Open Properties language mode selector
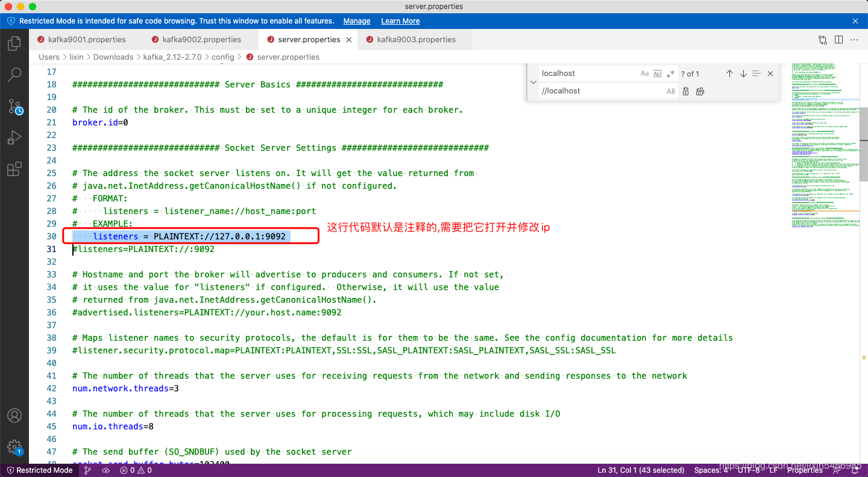This screenshot has height=477, width=868. point(805,470)
